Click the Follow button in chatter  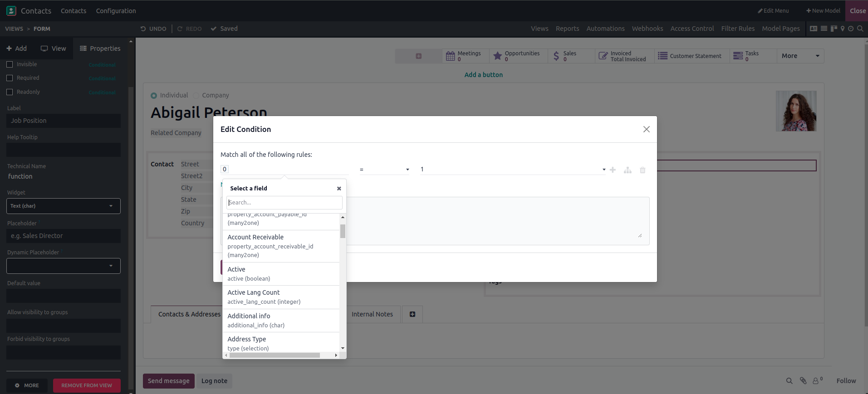846,381
